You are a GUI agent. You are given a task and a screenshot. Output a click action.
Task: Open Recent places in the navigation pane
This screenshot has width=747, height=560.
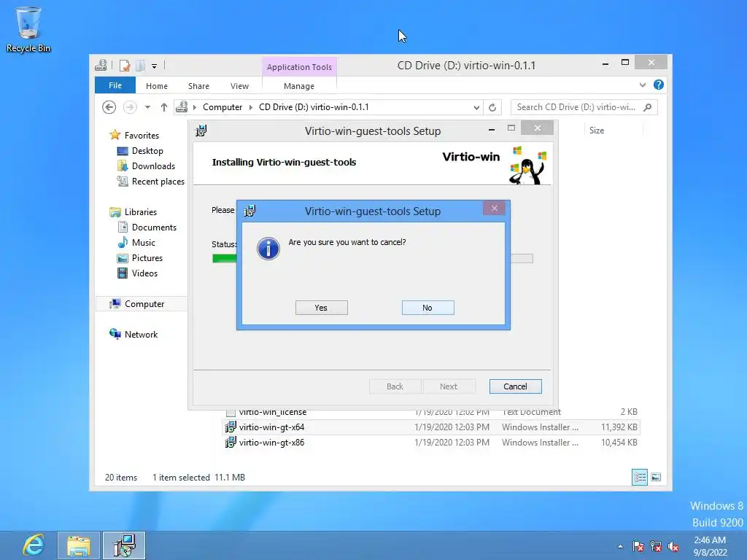point(158,182)
